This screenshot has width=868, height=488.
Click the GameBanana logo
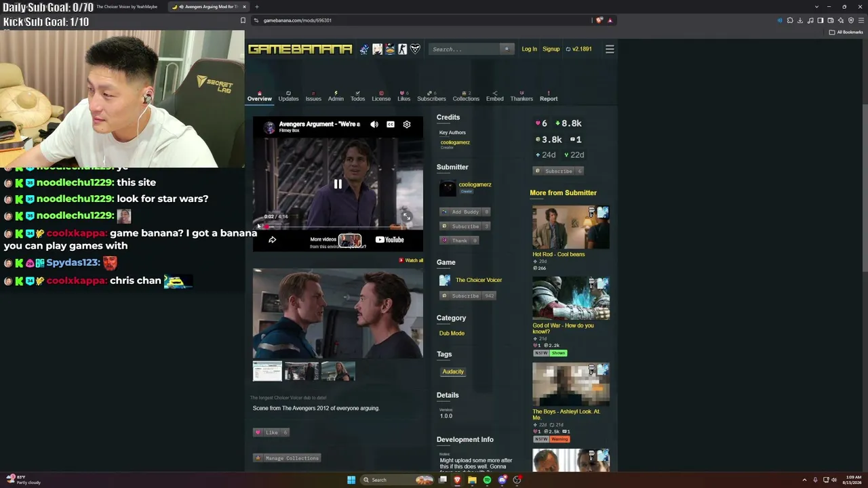(300, 49)
